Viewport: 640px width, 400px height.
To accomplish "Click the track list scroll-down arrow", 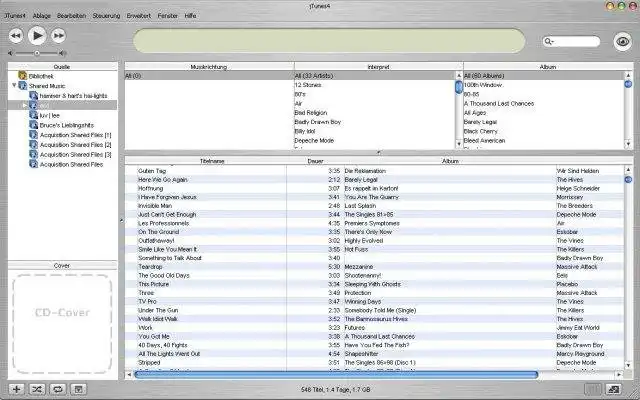I will [628, 365].
